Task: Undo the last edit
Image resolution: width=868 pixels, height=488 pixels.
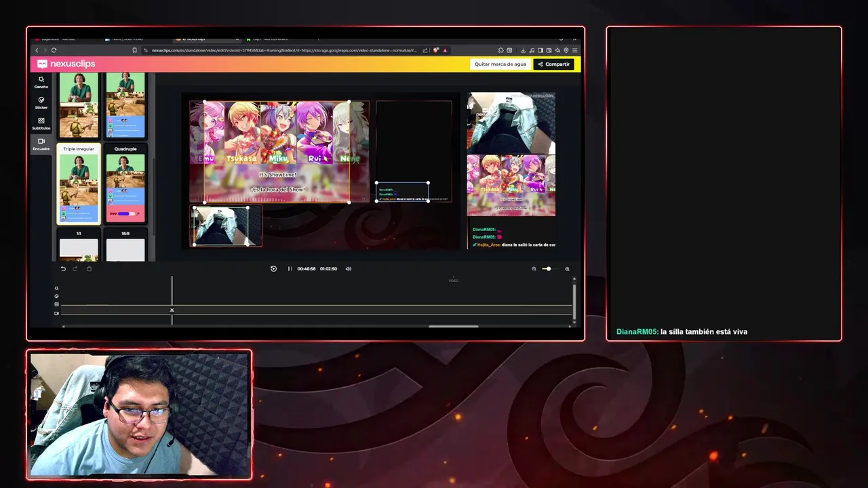Action: (x=63, y=269)
